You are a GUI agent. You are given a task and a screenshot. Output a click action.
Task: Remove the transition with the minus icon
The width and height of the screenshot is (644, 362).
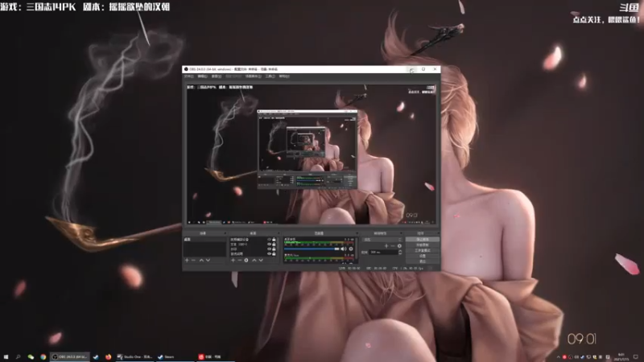coord(393,246)
